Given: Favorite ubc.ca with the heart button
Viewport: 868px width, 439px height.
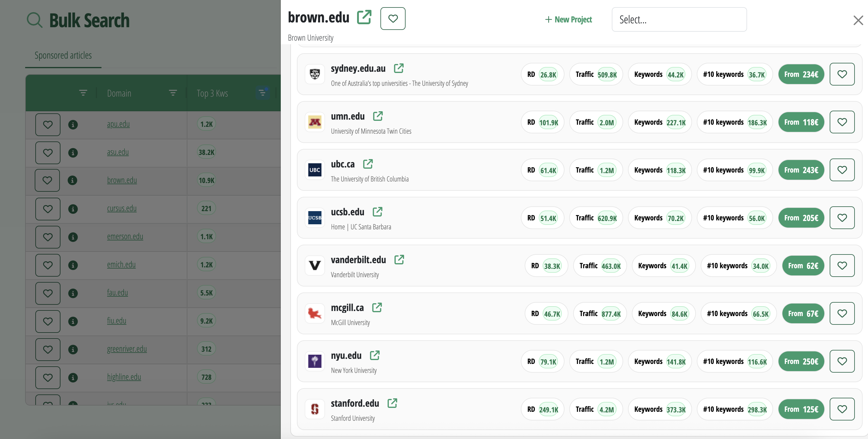Looking at the screenshot, I should coord(842,170).
